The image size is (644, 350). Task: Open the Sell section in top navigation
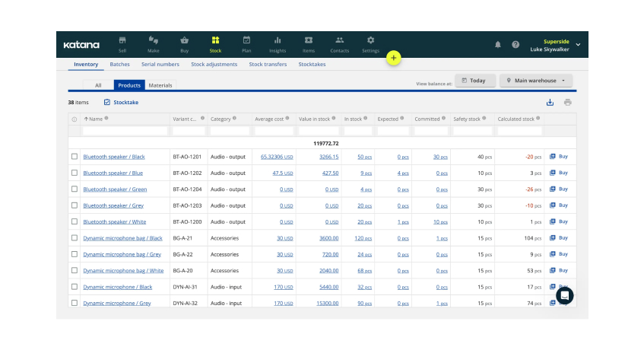point(122,43)
